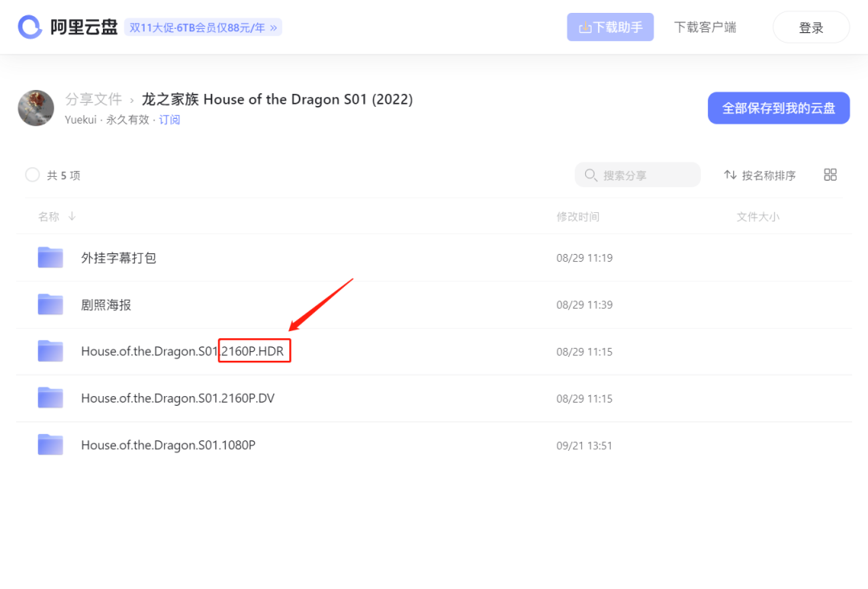Click the sharer Yuekui avatar
Viewport: 868px width, 589px height.
pos(36,108)
